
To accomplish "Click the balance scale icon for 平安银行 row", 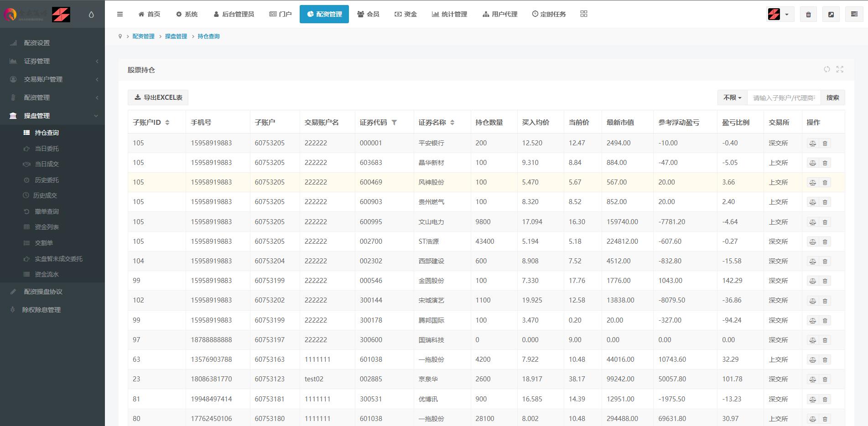I will click(x=812, y=143).
